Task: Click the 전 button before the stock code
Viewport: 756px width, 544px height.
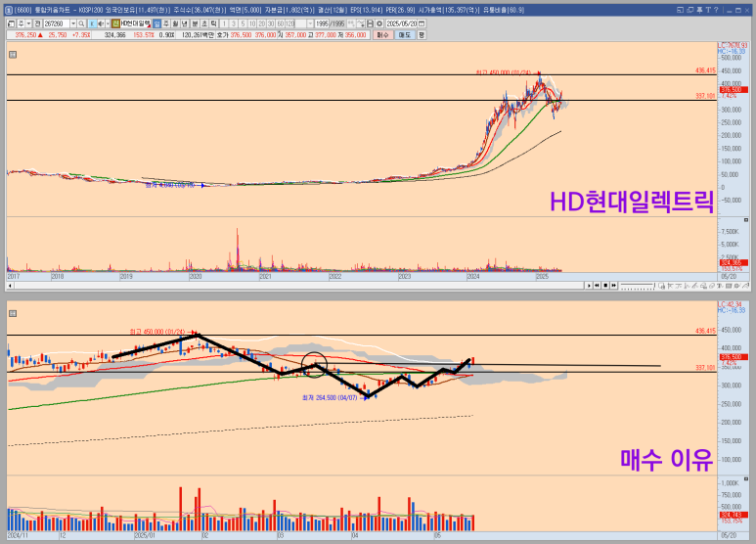Action: [38, 23]
